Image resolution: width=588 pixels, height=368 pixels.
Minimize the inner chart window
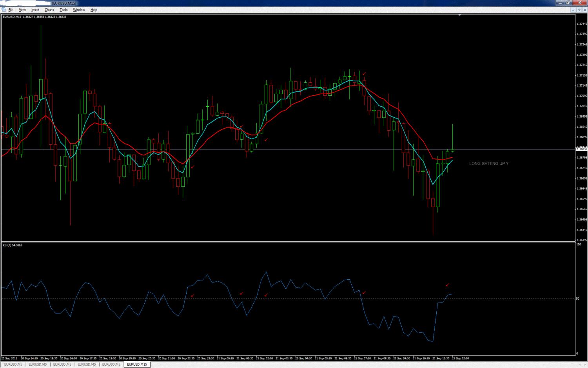point(574,10)
